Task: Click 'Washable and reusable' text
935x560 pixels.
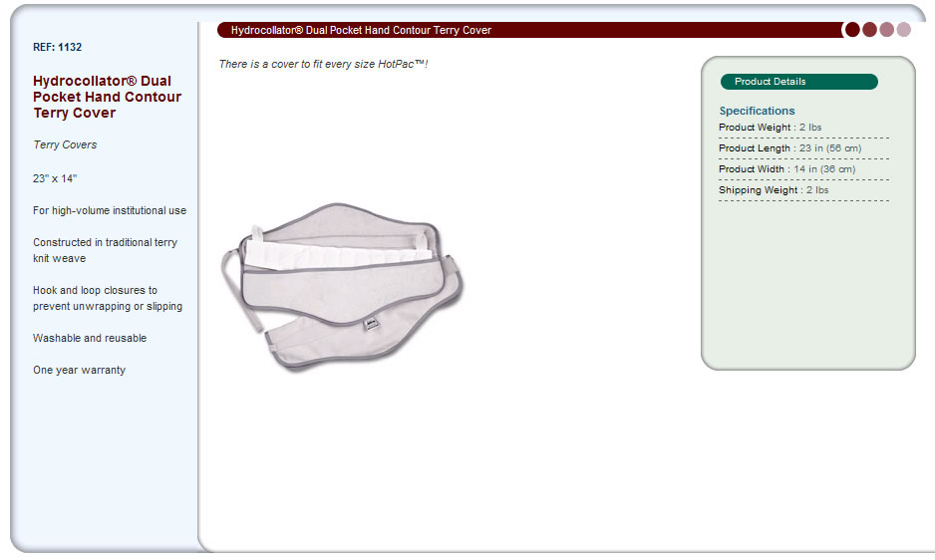Action: 90,338
